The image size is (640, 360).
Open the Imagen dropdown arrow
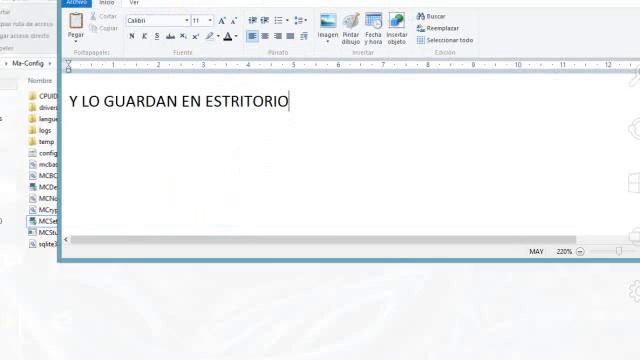tap(328, 42)
